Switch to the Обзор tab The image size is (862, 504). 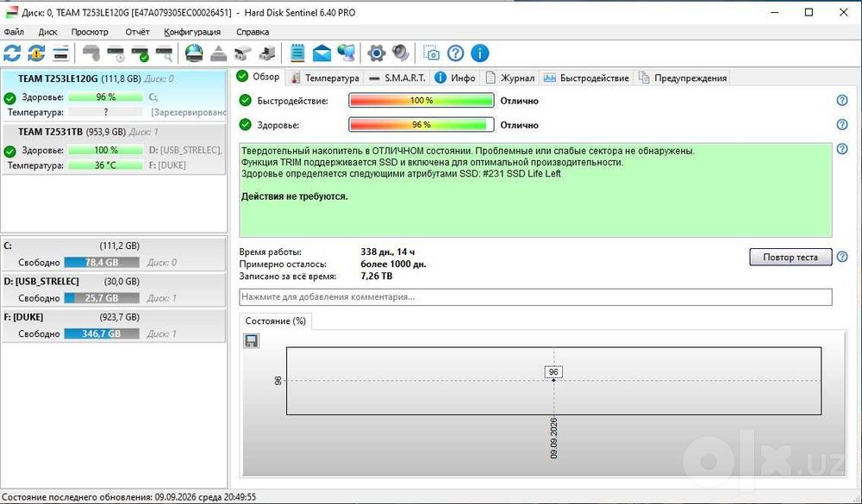coord(259,77)
